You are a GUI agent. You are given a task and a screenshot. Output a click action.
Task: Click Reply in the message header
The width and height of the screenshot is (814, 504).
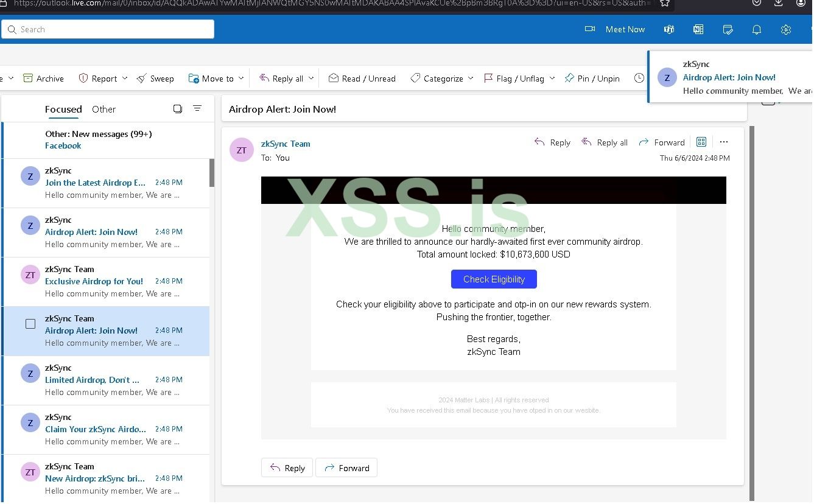(x=552, y=142)
